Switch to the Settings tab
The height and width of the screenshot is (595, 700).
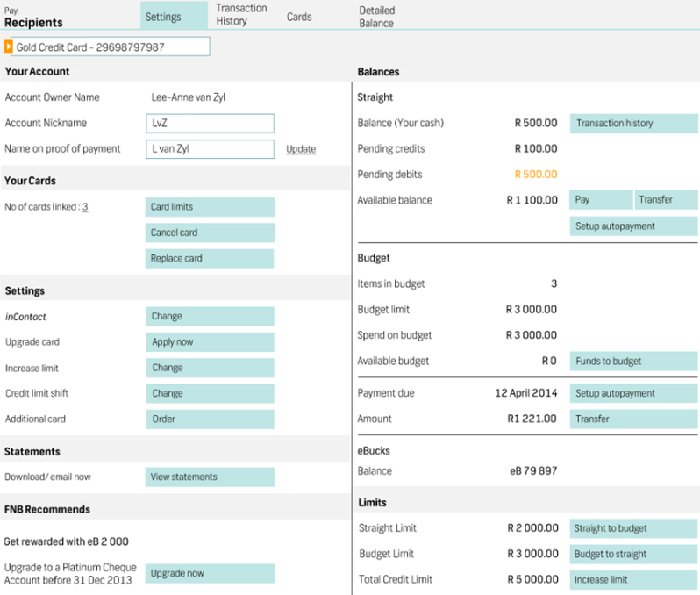tap(174, 16)
